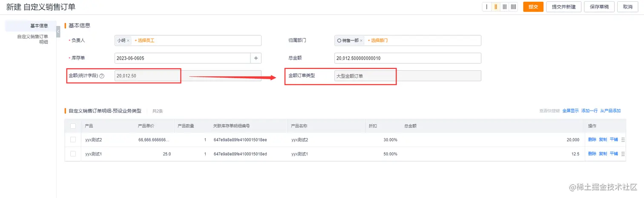Select the two-column layout icon
The image size is (644, 198).
(495, 7)
